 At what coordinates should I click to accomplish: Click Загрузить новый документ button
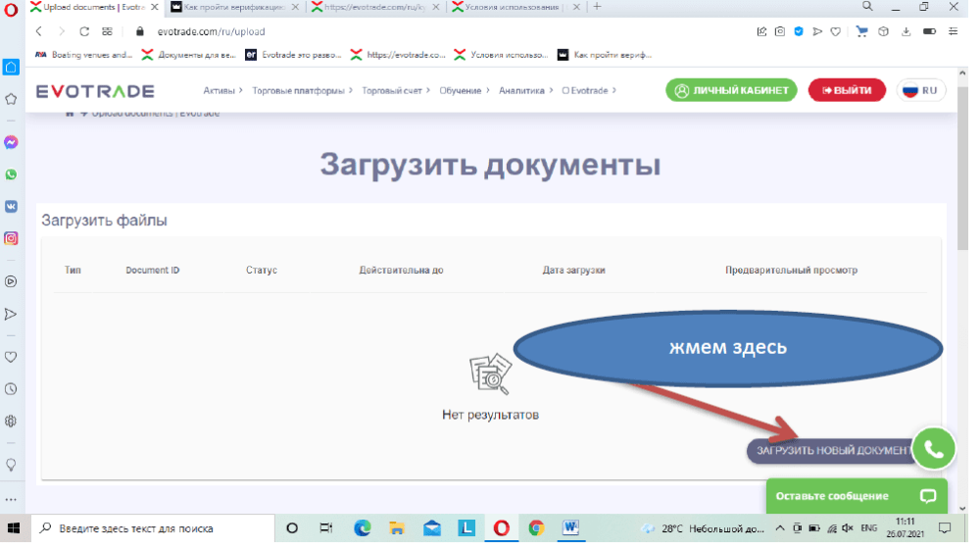click(828, 450)
